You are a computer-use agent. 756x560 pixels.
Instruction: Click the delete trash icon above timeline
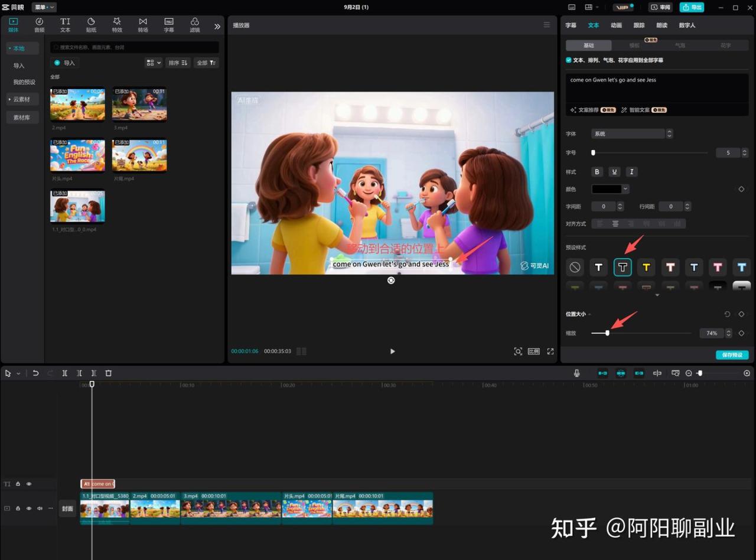click(108, 373)
